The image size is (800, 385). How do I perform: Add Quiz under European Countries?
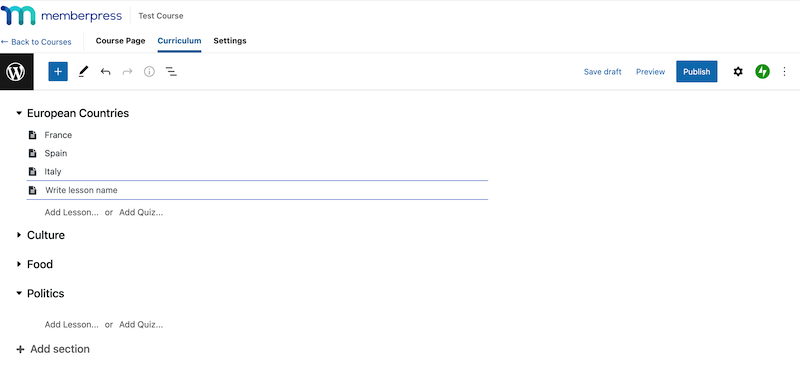pos(141,212)
